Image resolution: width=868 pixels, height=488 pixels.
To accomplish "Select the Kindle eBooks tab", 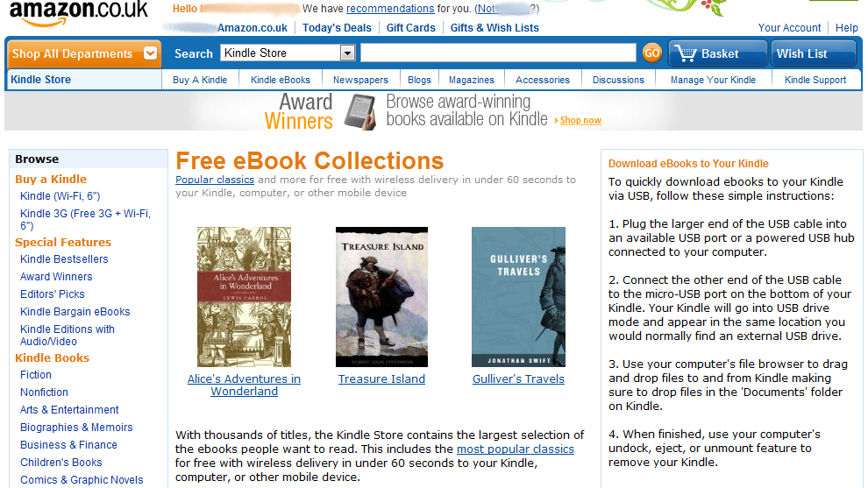I will click(280, 80).
